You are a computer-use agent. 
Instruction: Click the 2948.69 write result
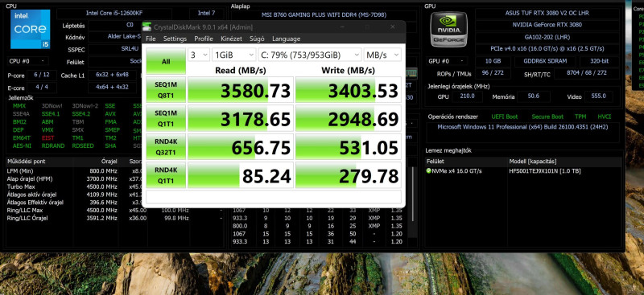[349, 118]
